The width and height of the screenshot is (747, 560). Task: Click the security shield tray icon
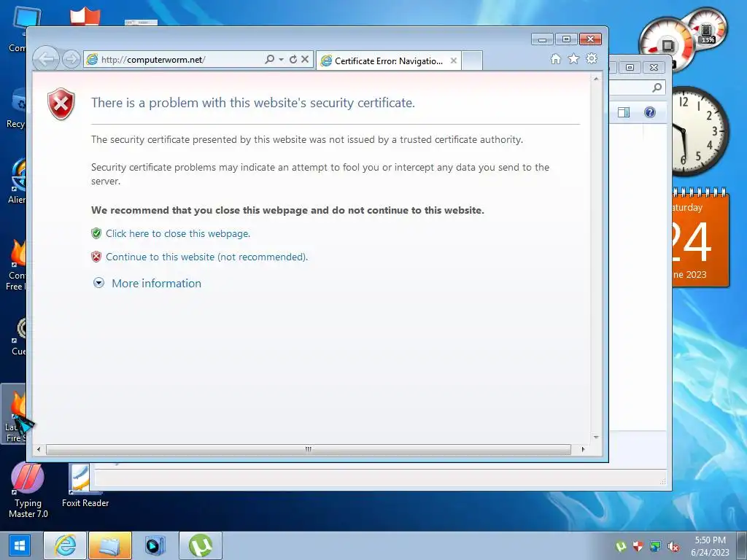pyautogui.click(x=638, y=546)
